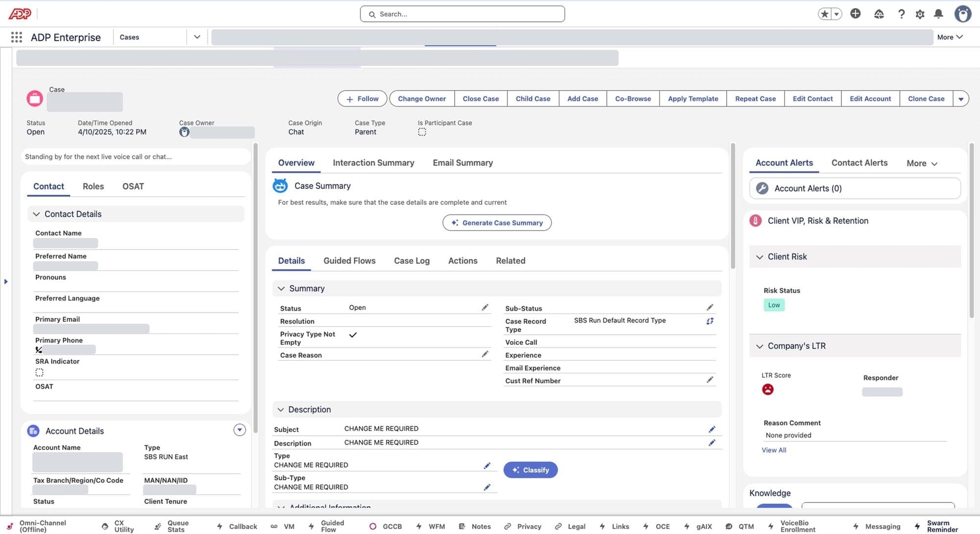Open more case actions dropdown arrow
980x534 pixels.
[961, 99]
